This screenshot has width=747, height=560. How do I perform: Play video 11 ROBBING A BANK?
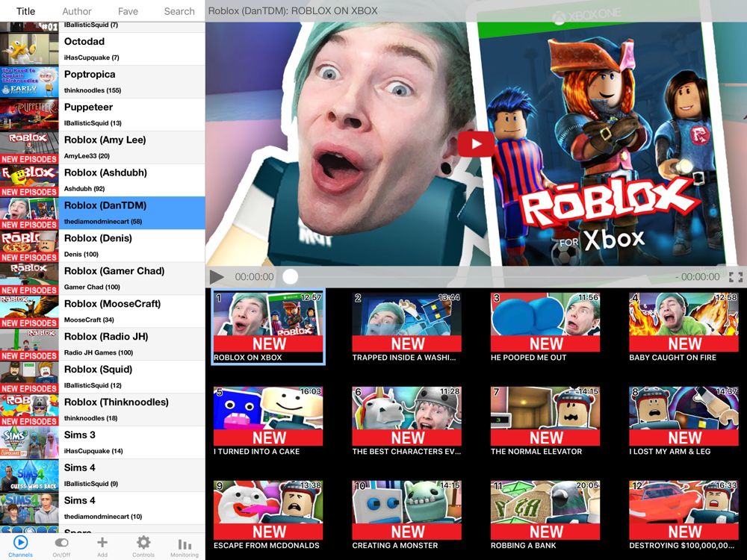click(x=545, y=510)
